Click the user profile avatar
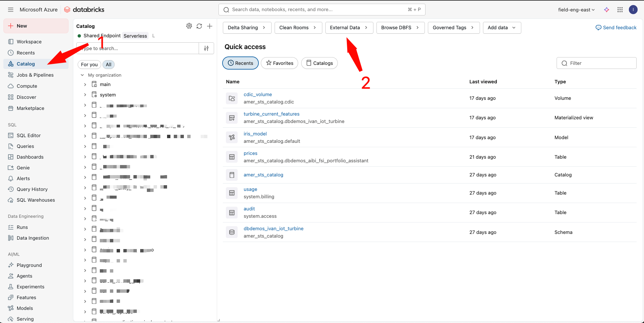The width and height of the screenshot is (644, 323). 633,10
